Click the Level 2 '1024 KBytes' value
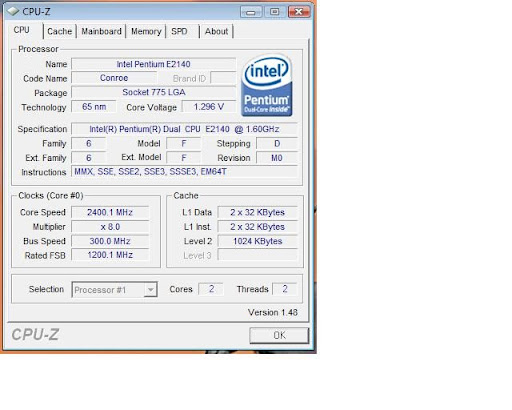512x410 pixels. (x=257, y=241)
